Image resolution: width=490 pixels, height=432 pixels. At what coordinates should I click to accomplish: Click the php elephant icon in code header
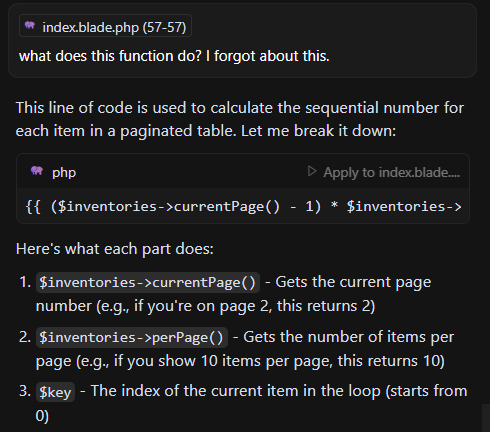(x=37, y=171)
